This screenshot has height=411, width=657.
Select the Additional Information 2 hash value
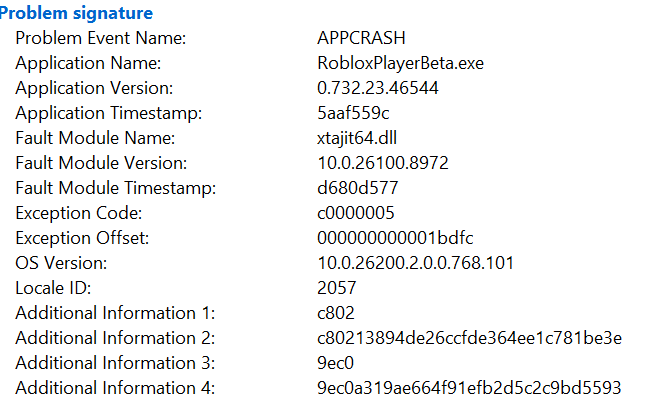pyautogui.click(x=469, y=338)
